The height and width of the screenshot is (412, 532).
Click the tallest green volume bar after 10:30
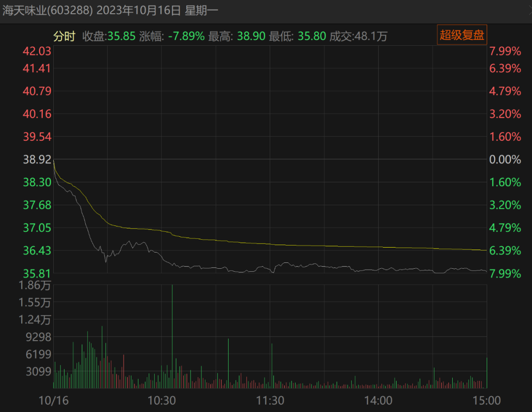172,336
